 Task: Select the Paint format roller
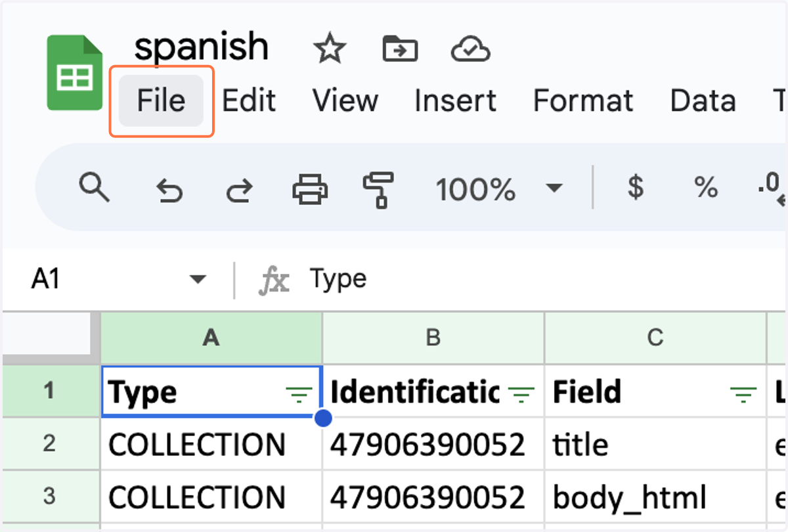tap(379, 189)
